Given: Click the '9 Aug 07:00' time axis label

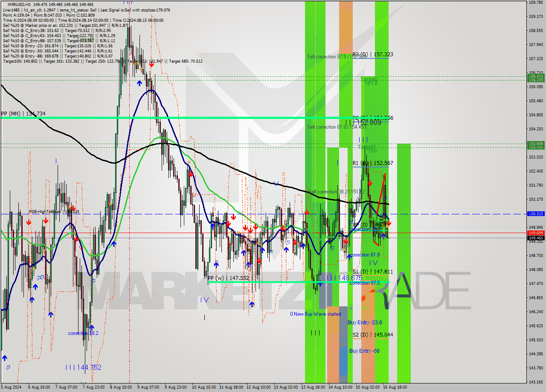Looking at the screenshot, I should (x=148, y=388).
